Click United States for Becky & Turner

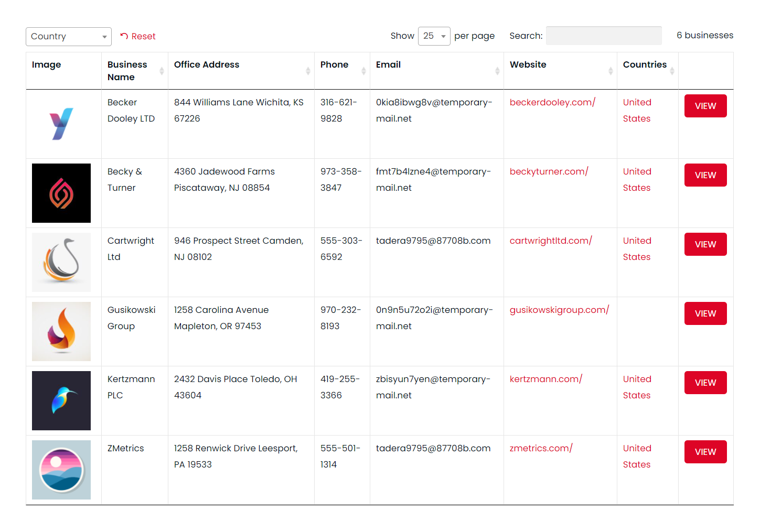pos(637,179)
